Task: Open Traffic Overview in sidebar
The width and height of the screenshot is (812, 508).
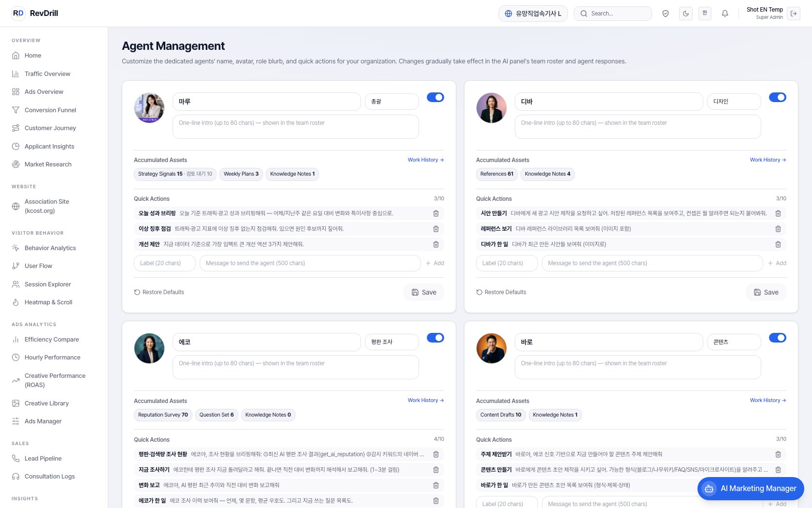Action: (x=47, y=74)
